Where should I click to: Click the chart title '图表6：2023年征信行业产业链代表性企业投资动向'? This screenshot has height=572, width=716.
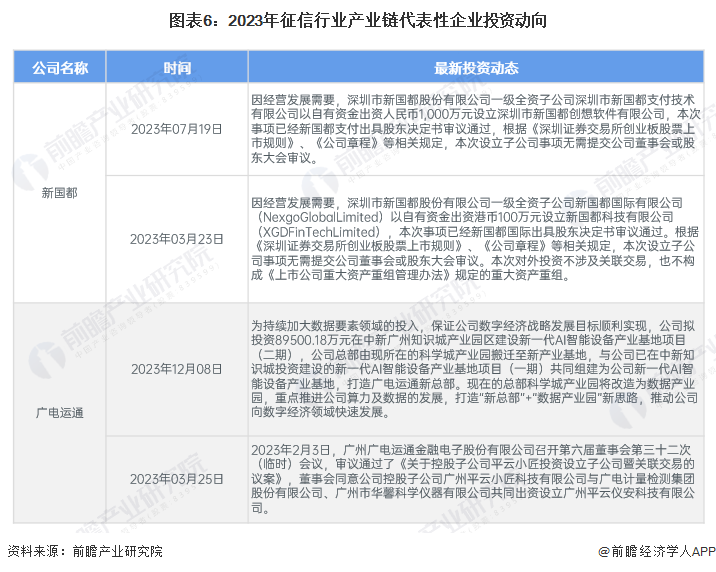(x=358, y=21)
